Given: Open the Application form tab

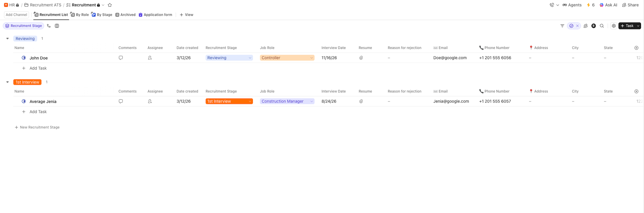Looking at the screenshot, I should [156, 15].
